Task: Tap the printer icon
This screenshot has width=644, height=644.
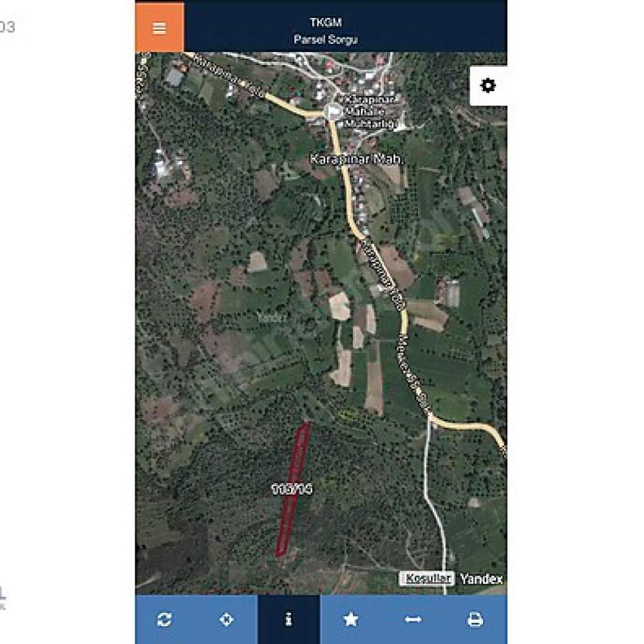Action: (x=475, y=619)
